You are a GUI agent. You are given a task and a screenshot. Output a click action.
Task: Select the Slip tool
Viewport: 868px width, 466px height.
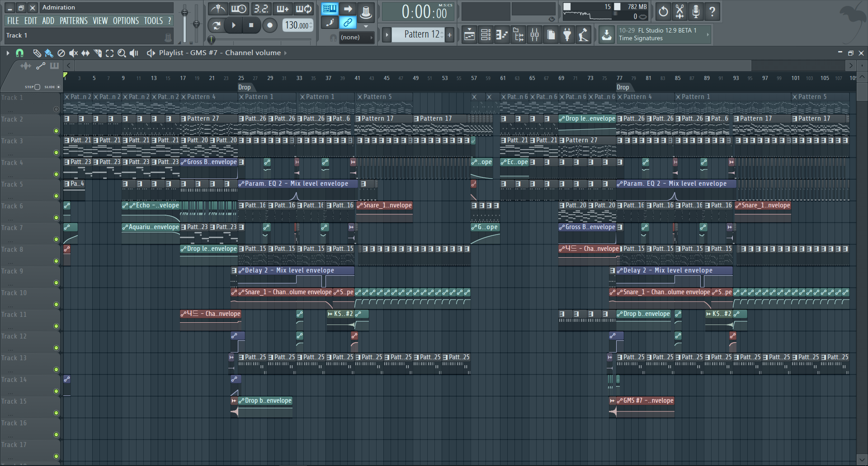[x=85, y=53]
